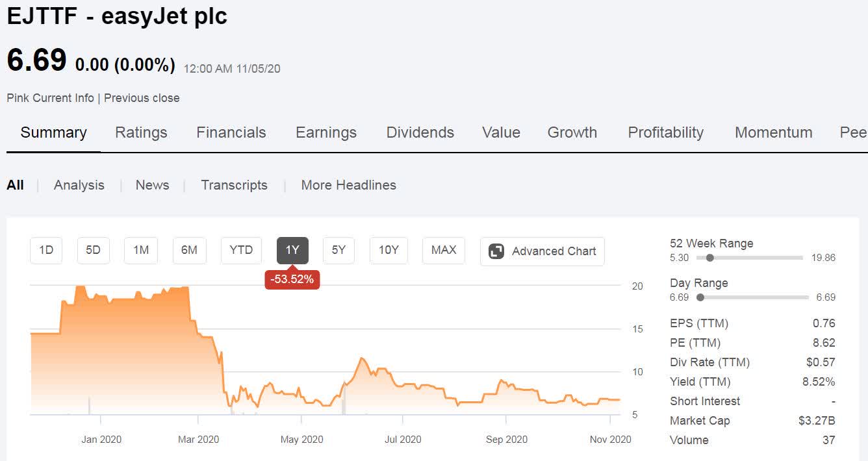The image size is (868, 461).
Task: Go to the Dividends tab
Action: point(420,132)
